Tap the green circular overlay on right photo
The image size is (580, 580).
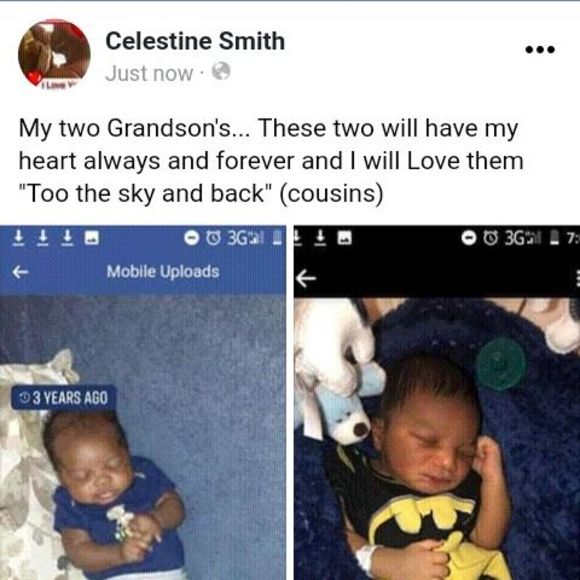500,364
